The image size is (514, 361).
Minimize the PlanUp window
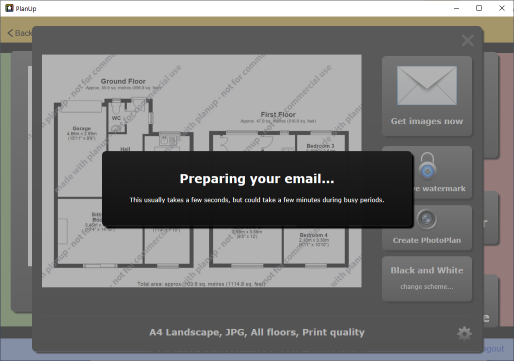(x=457, y=8)
